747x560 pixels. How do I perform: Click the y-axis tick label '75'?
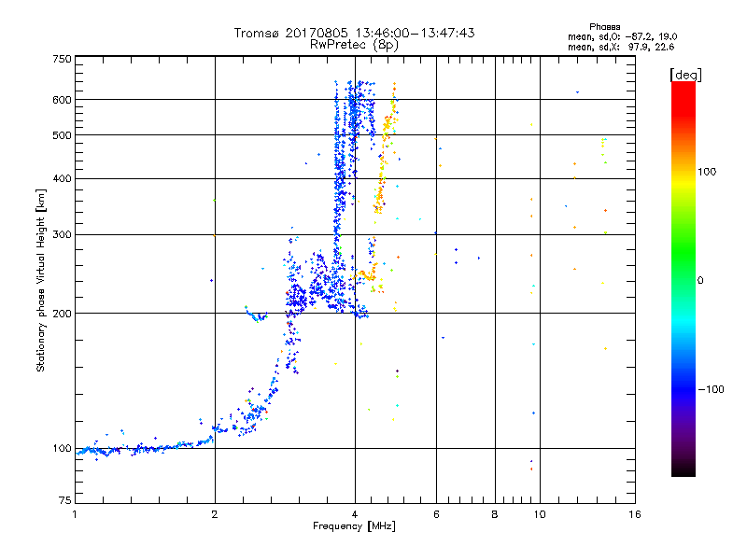65,500
